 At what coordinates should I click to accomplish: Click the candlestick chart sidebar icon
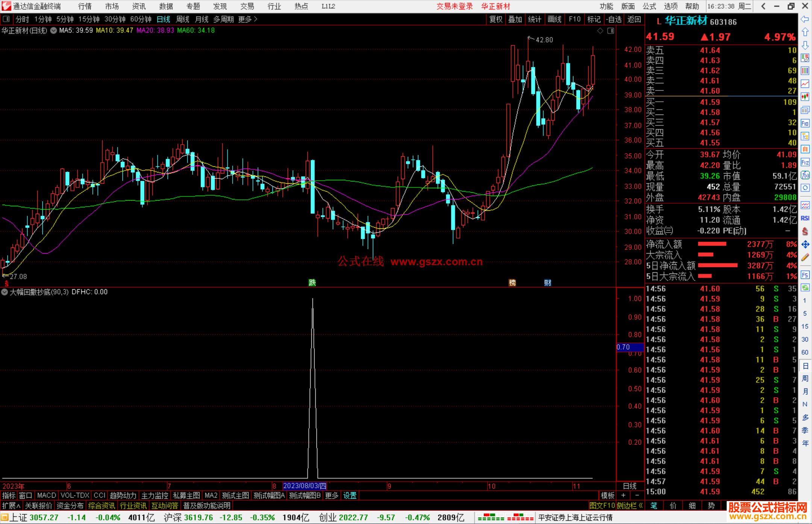click(805, 97)
